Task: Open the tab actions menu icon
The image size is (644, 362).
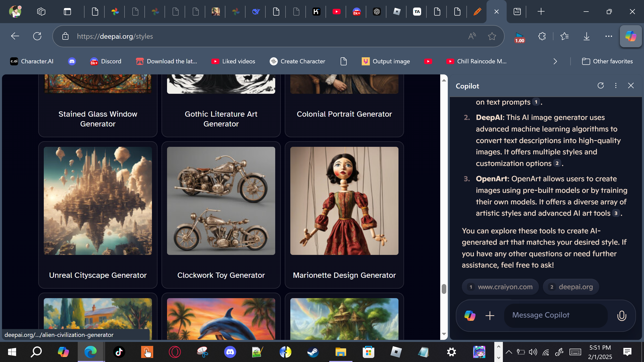Action: [x=67, y=12]
